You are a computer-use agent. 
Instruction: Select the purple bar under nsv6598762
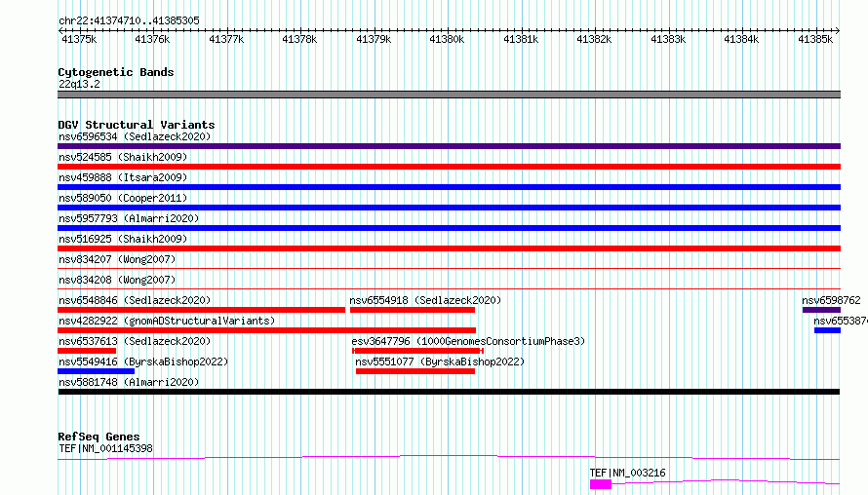point(821,310)
